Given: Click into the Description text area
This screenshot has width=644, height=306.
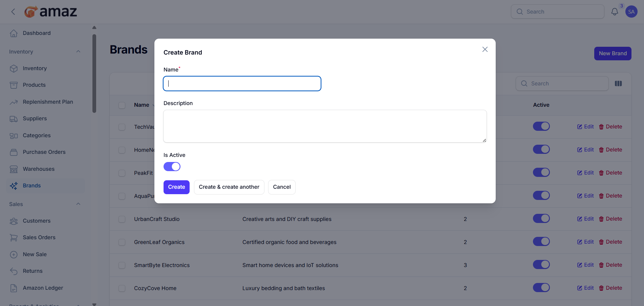Looking at the screenshot, I should [x=325, y=126].
